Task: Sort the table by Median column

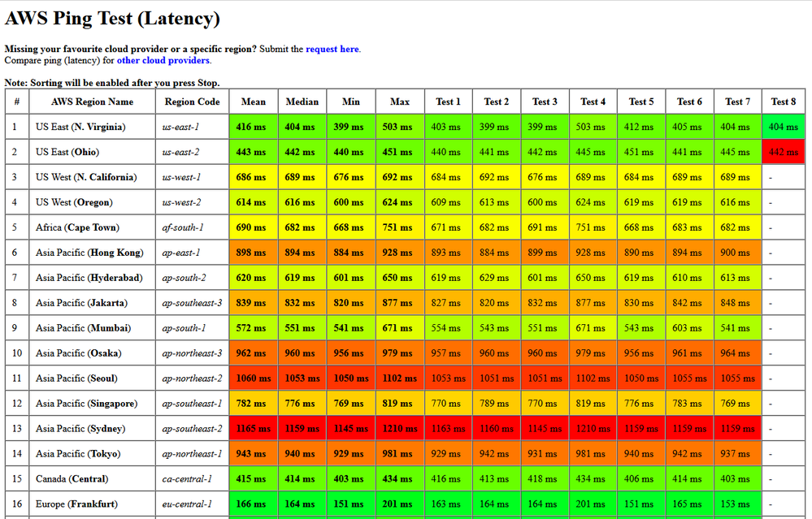Action: click(x=302, y=101)
